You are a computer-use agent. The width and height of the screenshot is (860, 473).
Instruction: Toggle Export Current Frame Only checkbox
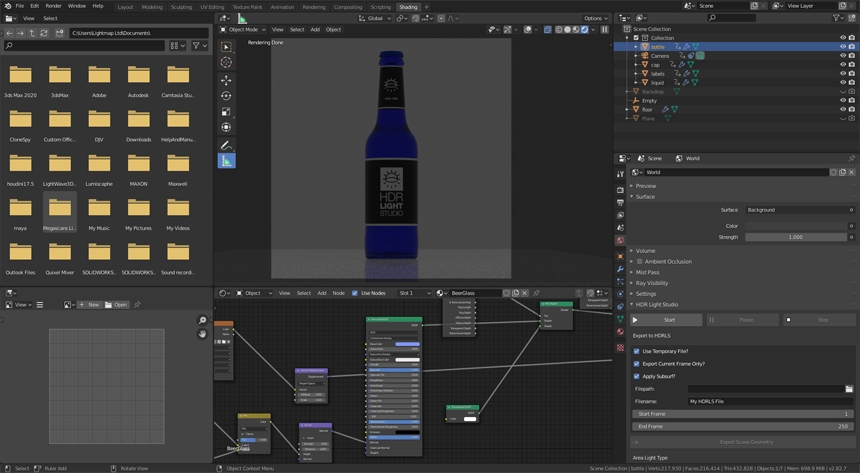(636, 364)
